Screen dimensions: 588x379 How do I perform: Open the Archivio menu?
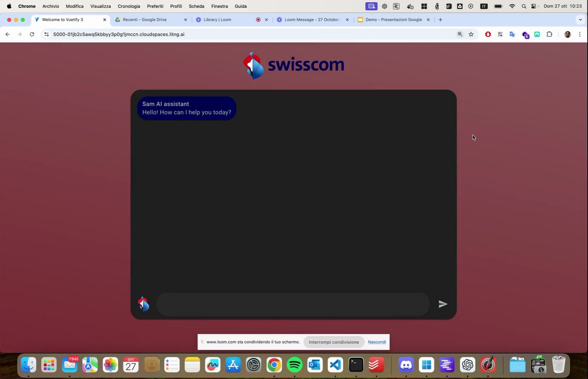coord(51,6)
